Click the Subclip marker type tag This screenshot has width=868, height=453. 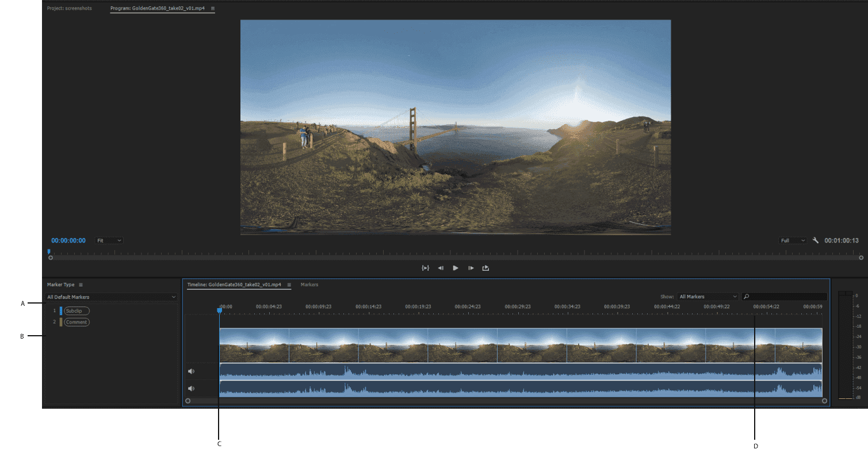tap(77, 311)
